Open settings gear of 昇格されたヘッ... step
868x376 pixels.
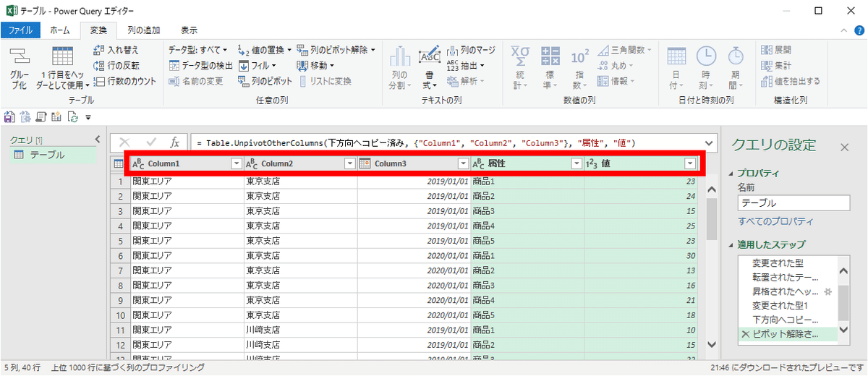(828, 291)
